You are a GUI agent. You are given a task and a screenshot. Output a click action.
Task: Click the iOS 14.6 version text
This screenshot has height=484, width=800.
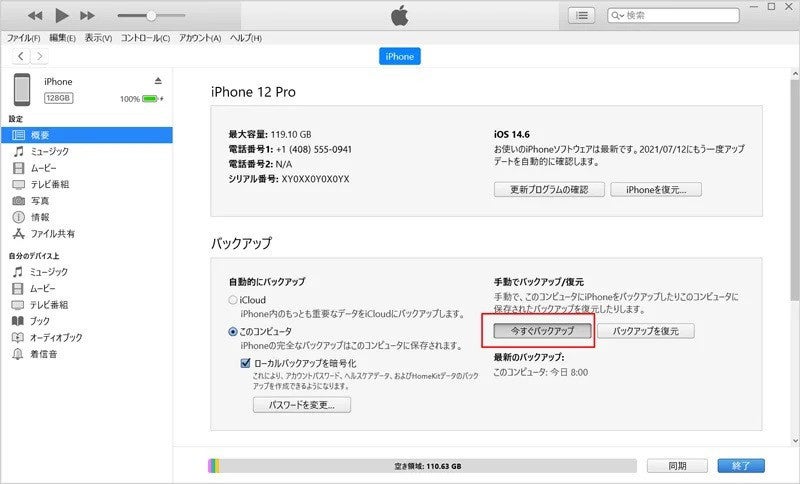[x=512, y=135]
